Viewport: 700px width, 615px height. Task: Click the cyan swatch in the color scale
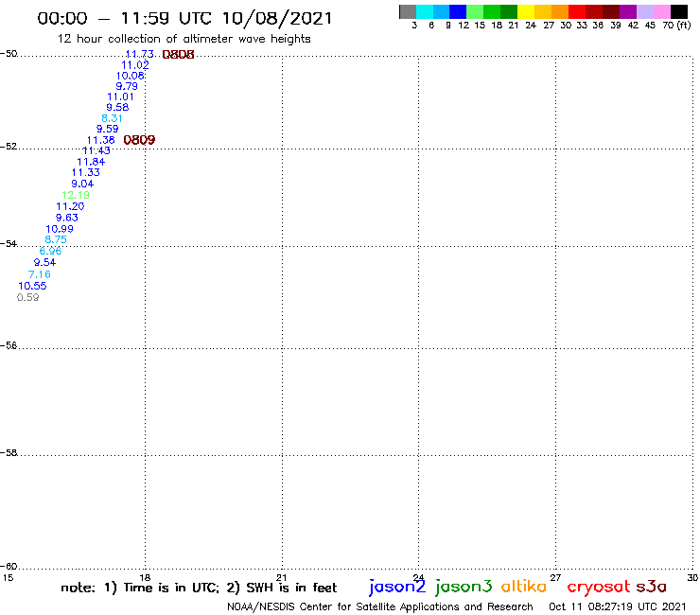425,11
